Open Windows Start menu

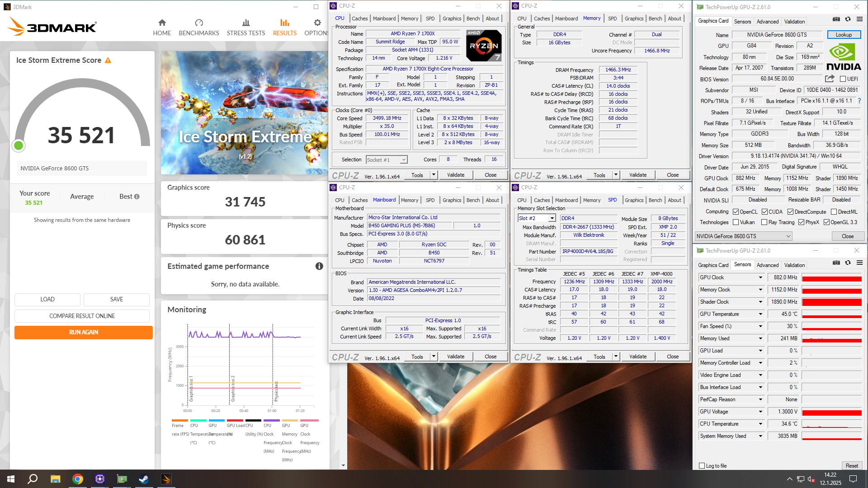click(11, 479)
